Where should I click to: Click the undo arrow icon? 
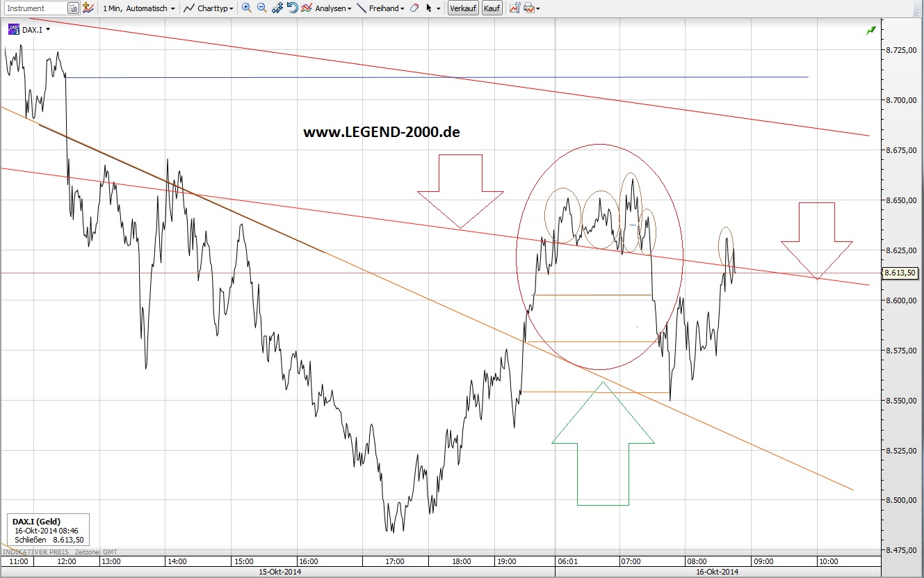click(291, 8)
